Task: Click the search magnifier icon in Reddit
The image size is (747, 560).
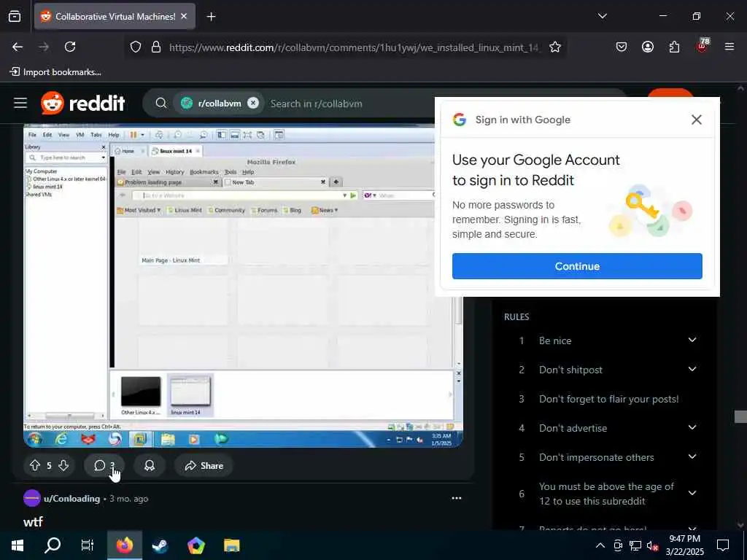Action: point(161,103)
